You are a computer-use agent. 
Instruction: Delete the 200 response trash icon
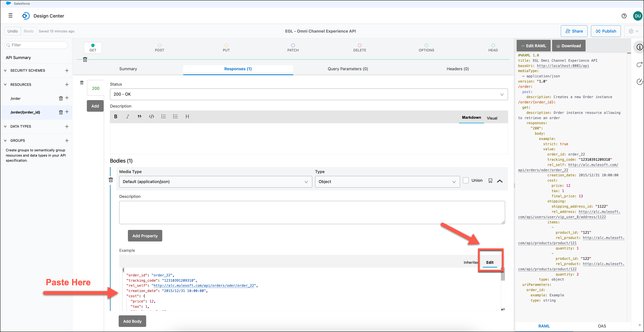coord(82,83)
